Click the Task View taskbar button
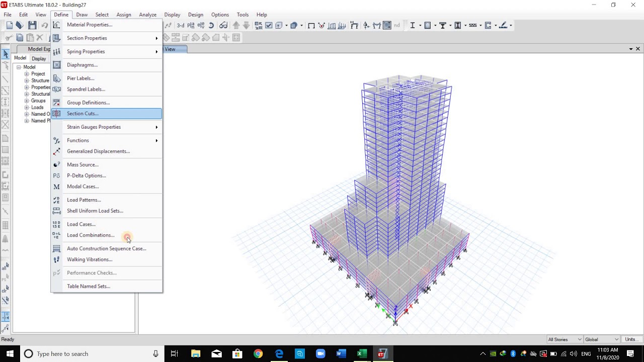This screenshot has height=362, width=644. pyautogui.click(x=174, y=354)
